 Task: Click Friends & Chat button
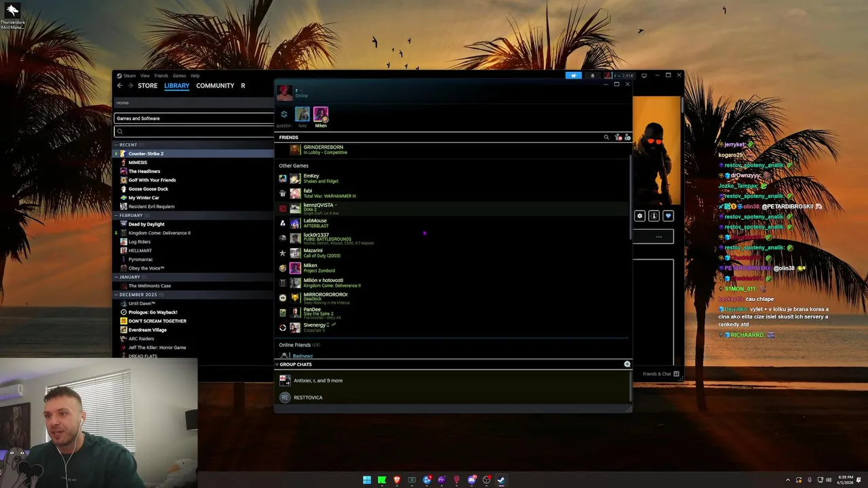[661, 373]
